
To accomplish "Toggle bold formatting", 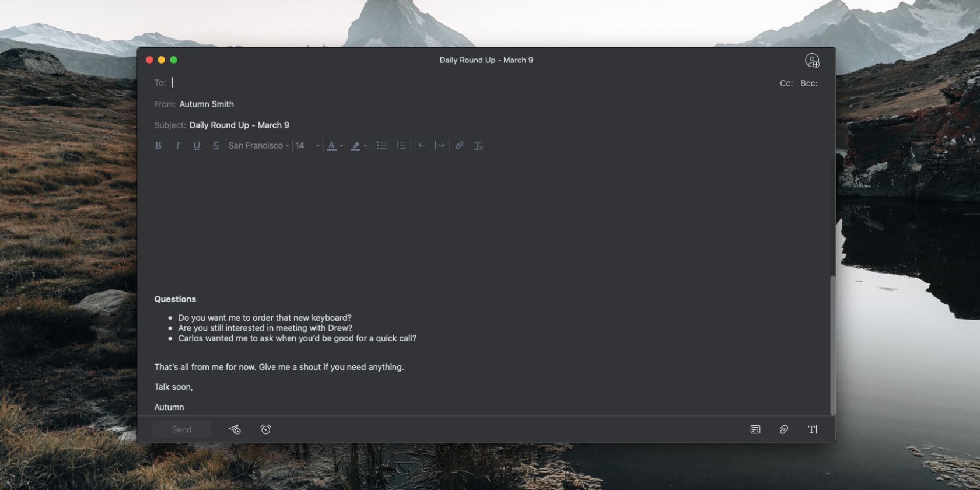I will 157,146.
